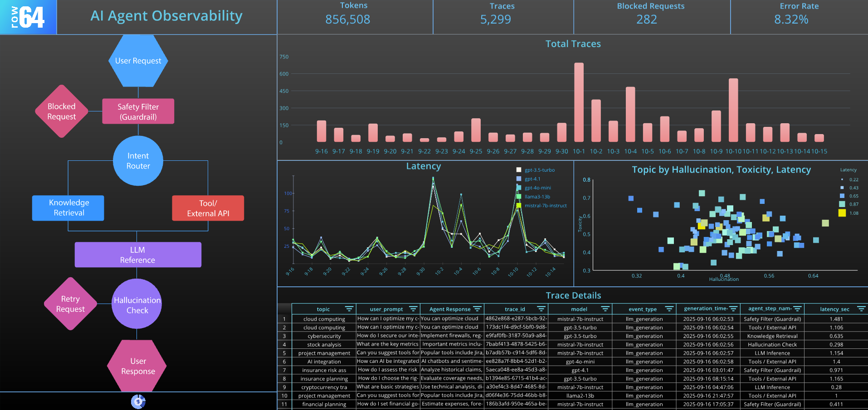This screenshot has width=868, height=410.
Task: Select the LLM Reference node
Action: coord(138,255)
